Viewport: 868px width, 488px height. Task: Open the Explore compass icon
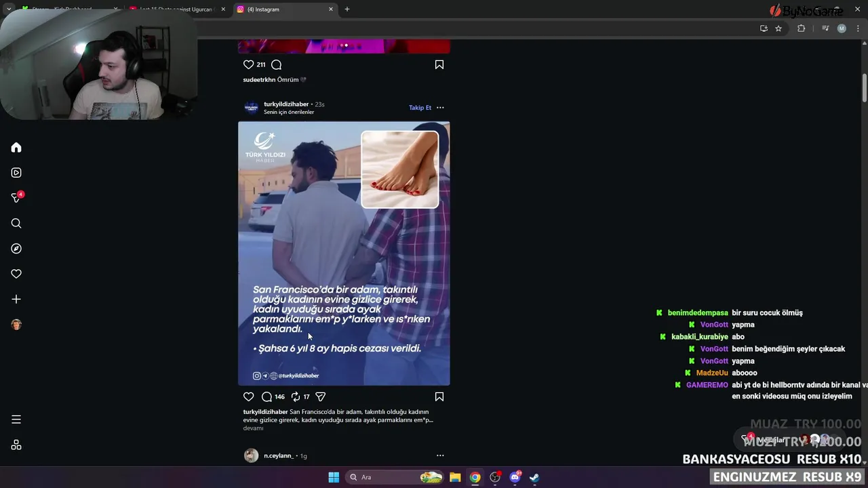coord(16,249)
